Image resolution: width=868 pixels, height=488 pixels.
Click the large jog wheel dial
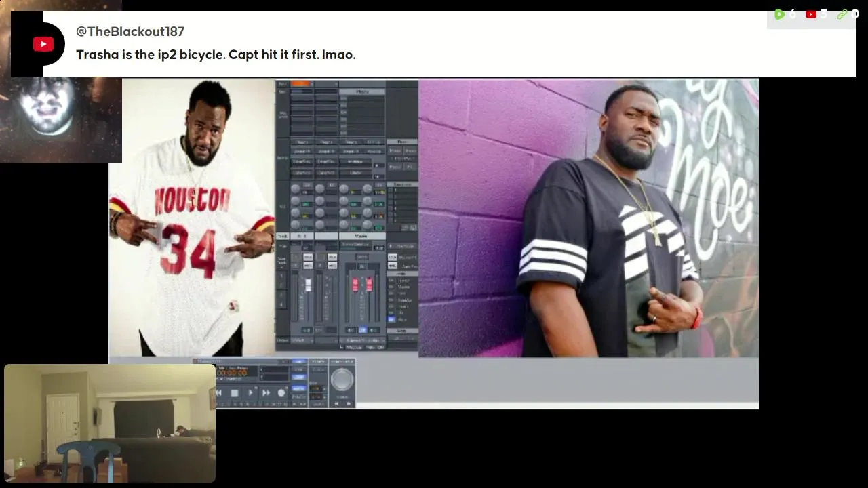click(x=342, y=379)
